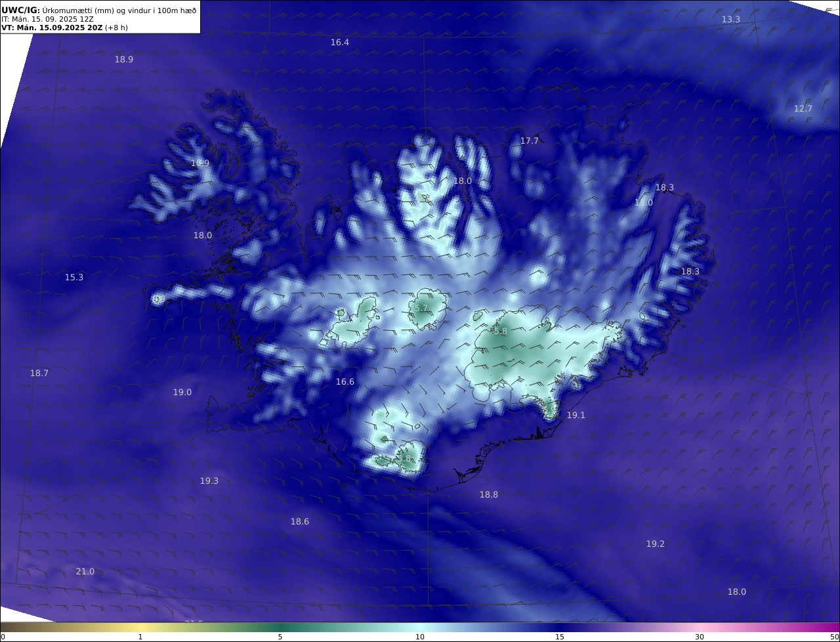Screen dimensions: 840x642
Task: Pick the 17.7 value on the map
Action: [530, 140]
